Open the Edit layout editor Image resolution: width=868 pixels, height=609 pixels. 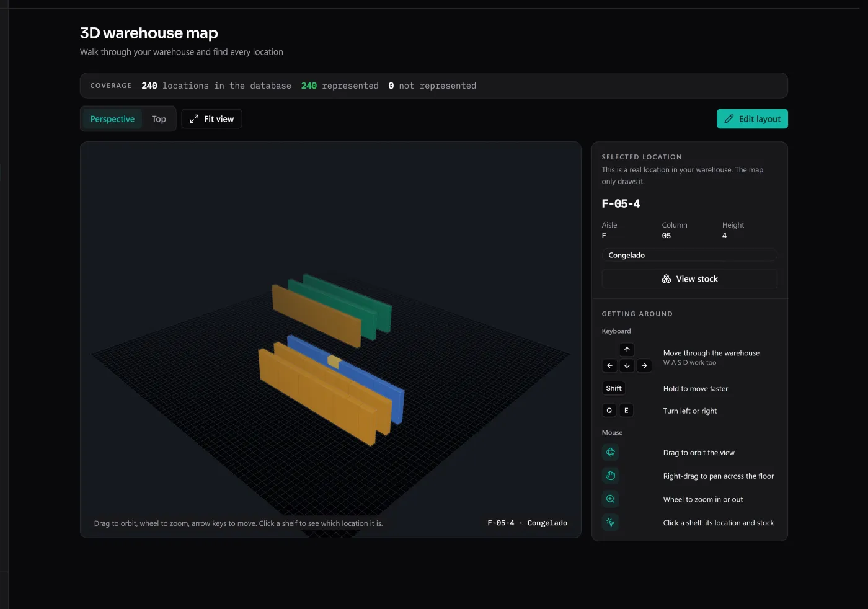[x=752, y=119]
